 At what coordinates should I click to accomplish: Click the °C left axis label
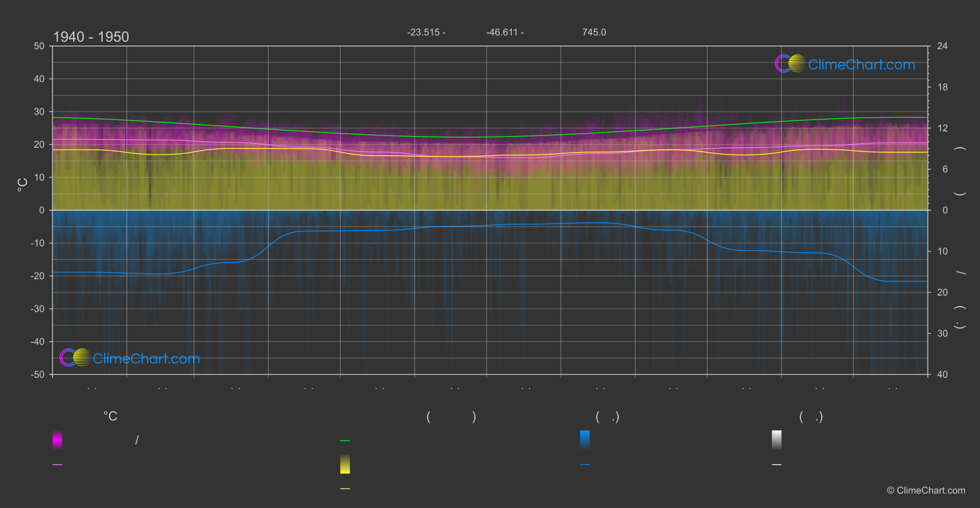click(23, 184)
